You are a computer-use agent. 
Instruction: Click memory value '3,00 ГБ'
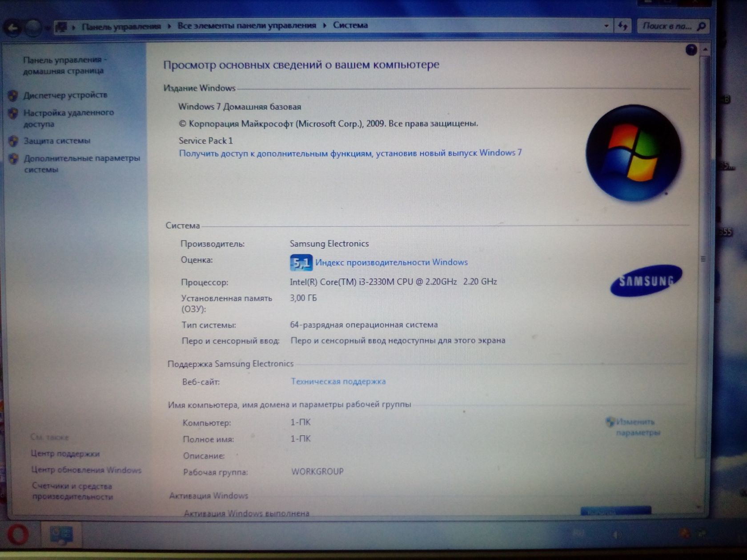tap(303, 298)
